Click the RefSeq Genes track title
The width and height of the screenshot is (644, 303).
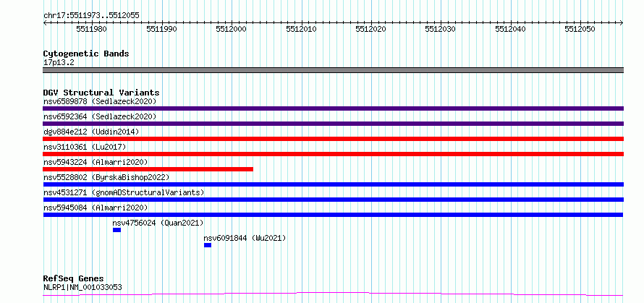point(73,279)
